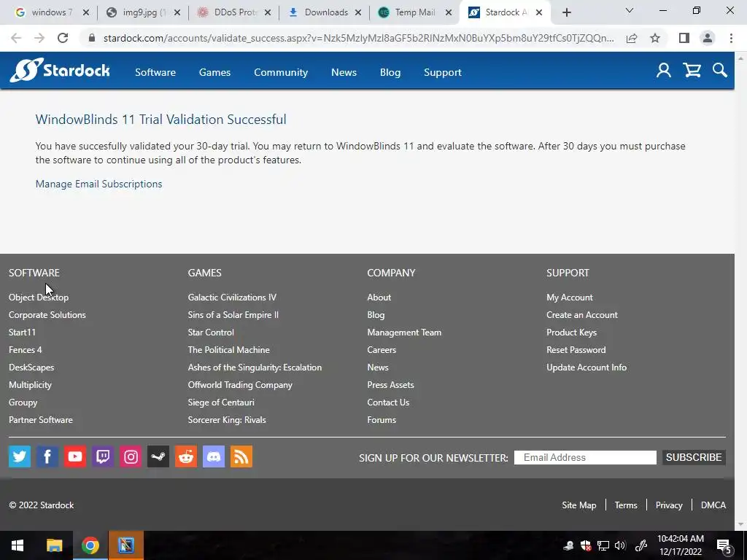747x560 pixels.
Task: Open the Terms footer link
Action: [625, 505]
